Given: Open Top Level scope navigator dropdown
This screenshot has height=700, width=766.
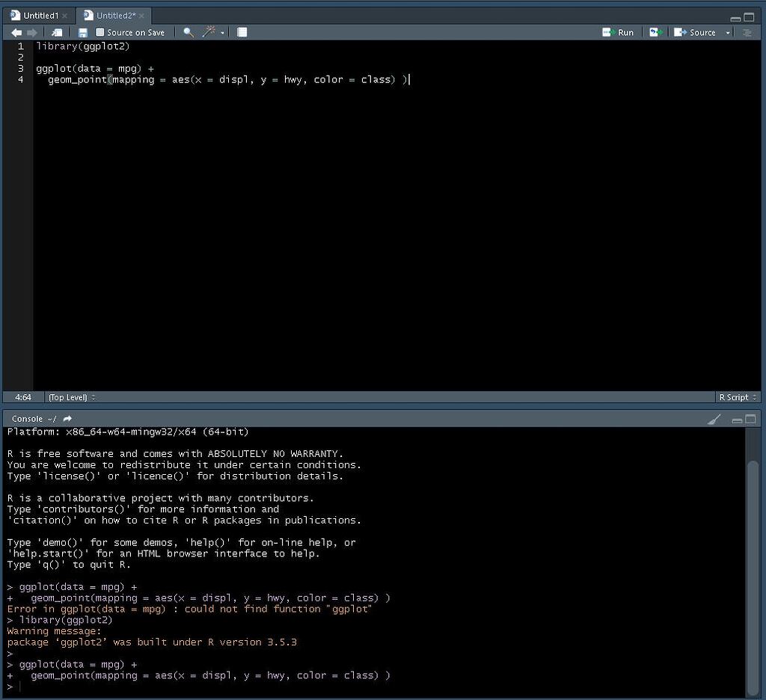Looking at the screenshot, I should coord(72,397).
